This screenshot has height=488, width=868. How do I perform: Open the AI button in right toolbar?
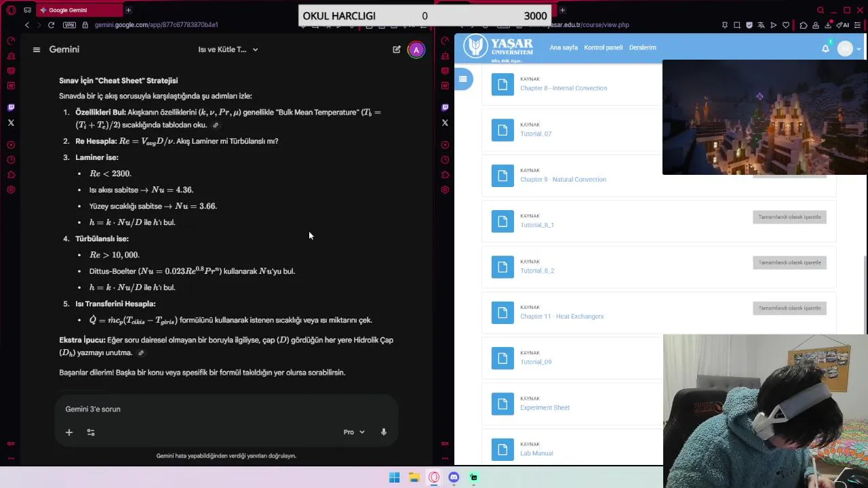click(x=844, y=25)
